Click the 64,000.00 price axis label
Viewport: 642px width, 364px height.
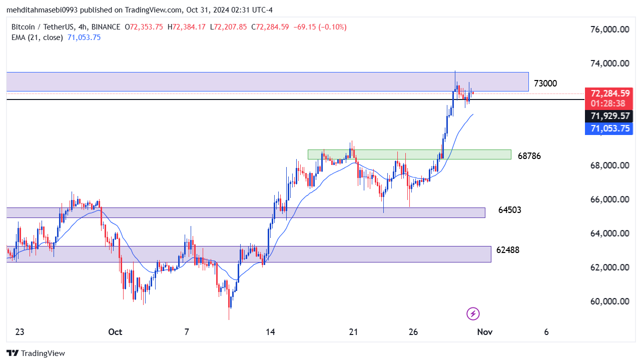[x=609, y=233]
